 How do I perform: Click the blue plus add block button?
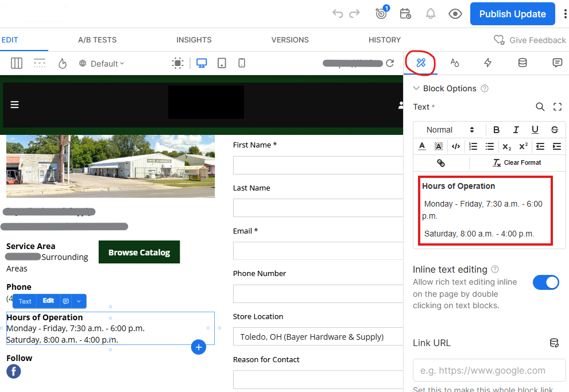pyautogui.click(x=199, y=347)
